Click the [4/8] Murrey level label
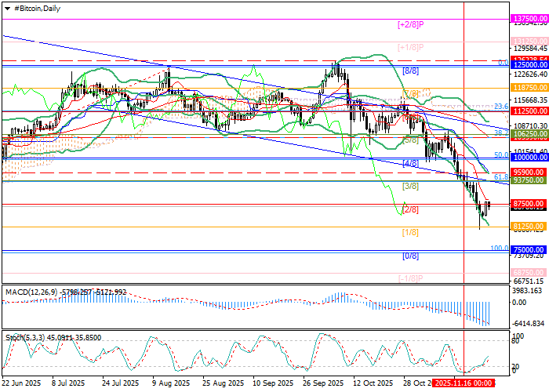Viewport: 549px width, 392px height. tap(409, 163)
